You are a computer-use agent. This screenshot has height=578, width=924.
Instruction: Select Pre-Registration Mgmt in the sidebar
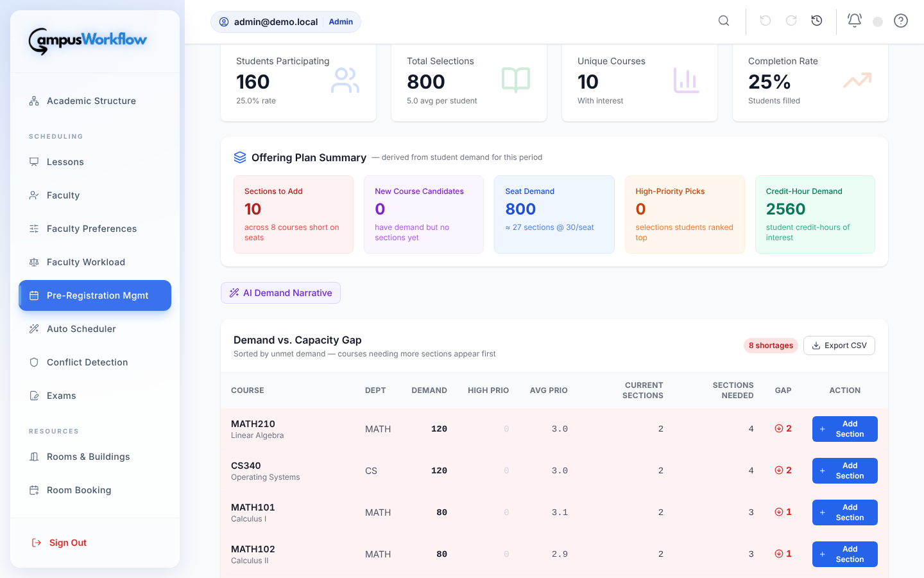95,295
